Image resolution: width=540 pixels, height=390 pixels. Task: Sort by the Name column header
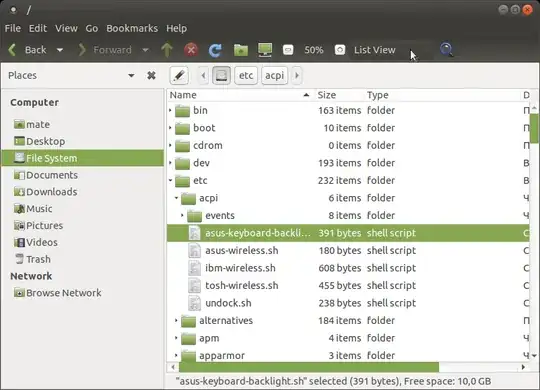(240, 95)
